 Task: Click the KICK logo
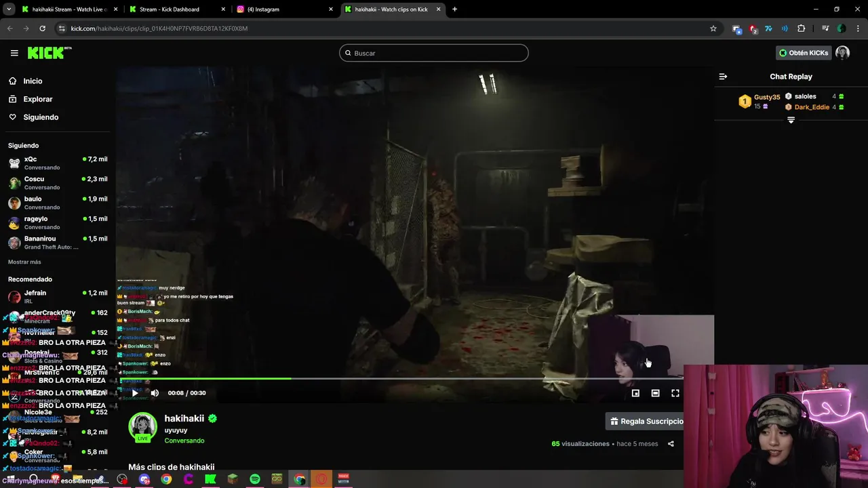click(50, 53)
